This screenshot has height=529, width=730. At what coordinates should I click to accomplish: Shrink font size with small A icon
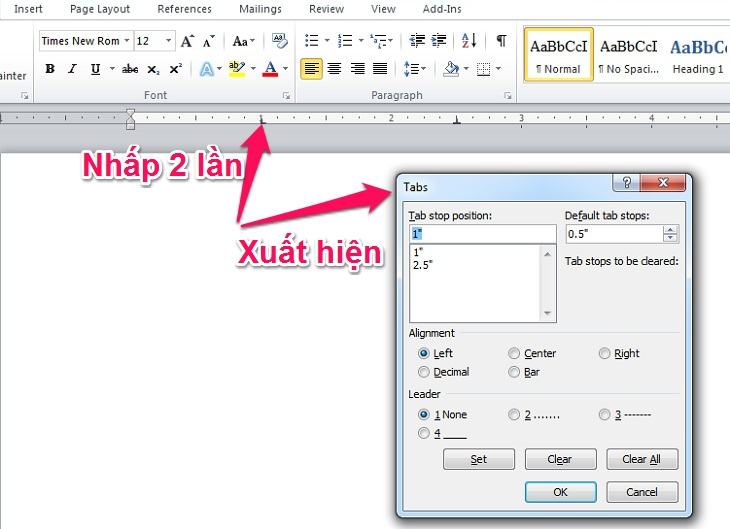point(209,41)
